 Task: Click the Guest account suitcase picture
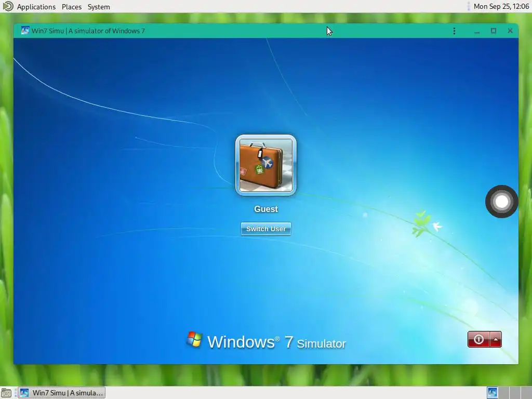(266, 165)
